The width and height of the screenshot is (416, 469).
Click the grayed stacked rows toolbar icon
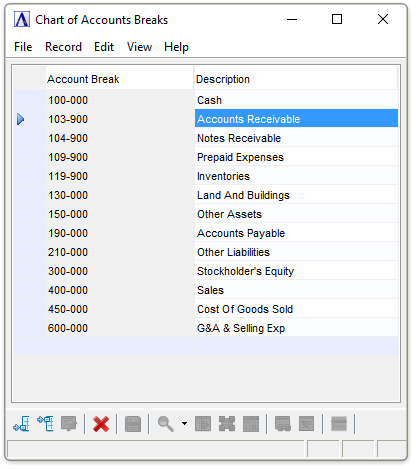pyautogui.click(x=339, y=424)
